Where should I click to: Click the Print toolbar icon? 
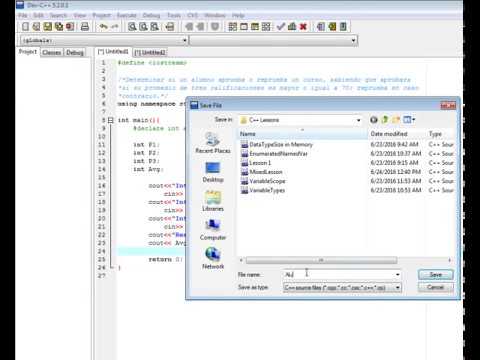[85, 27]
